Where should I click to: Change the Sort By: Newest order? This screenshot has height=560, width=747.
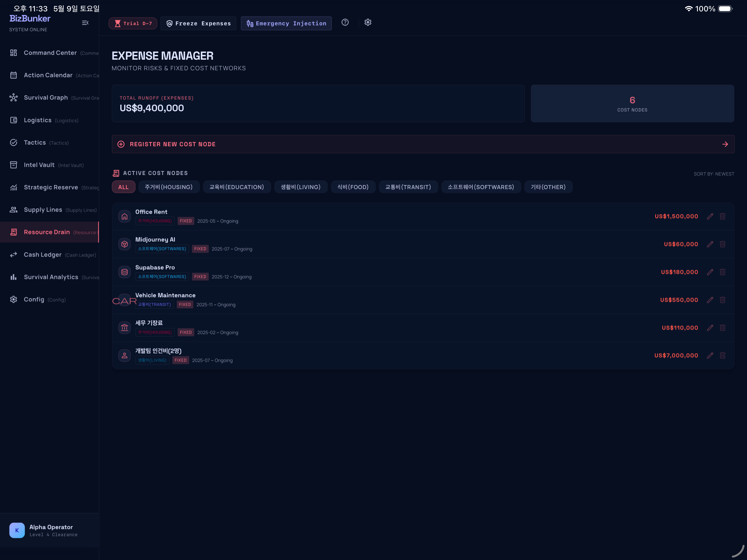714,174
